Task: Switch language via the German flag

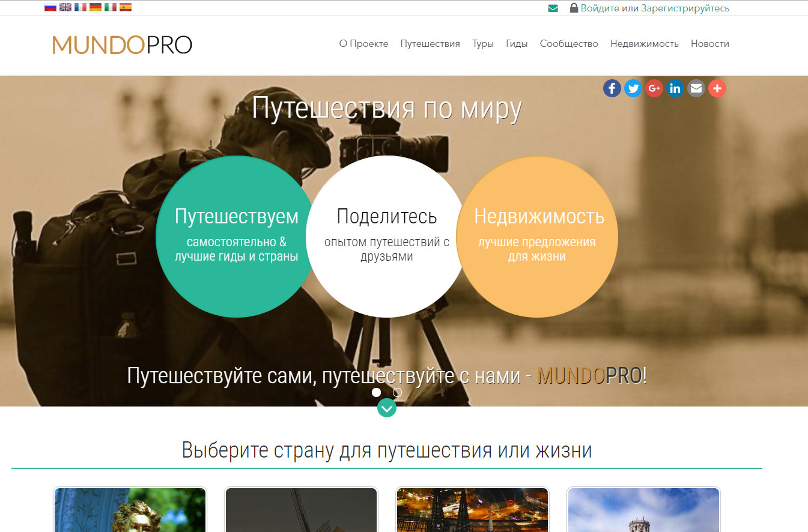Action: [96, 7]
